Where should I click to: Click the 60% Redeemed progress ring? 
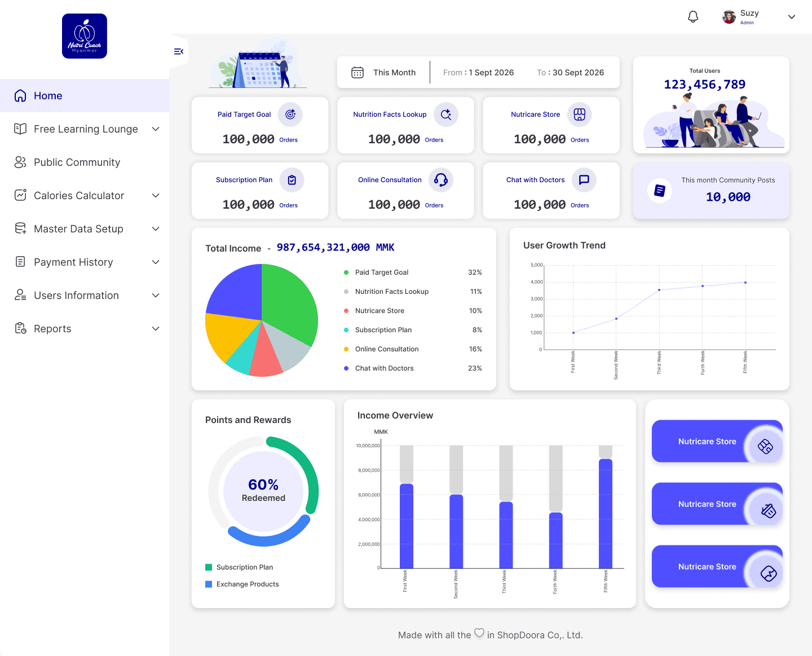point(263,491)
